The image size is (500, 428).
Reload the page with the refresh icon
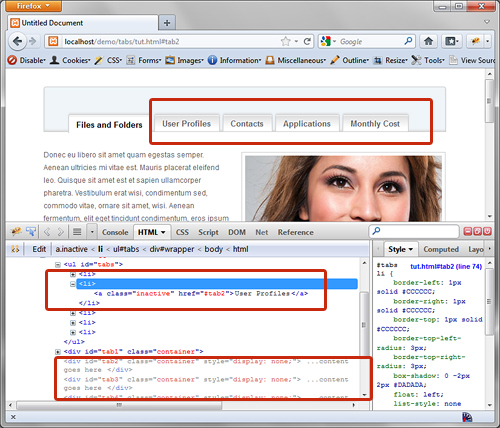click(307, 41)
